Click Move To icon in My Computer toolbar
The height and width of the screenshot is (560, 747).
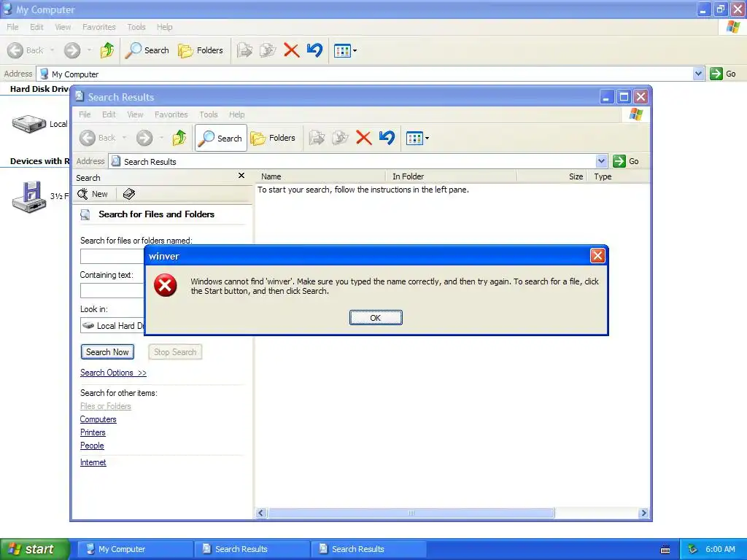pyautogui.click(x=245, y=50)
